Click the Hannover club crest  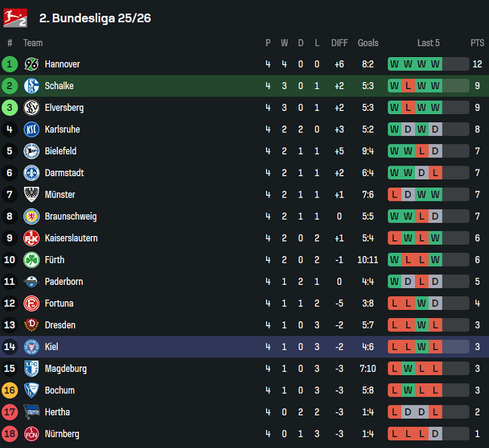31,64
